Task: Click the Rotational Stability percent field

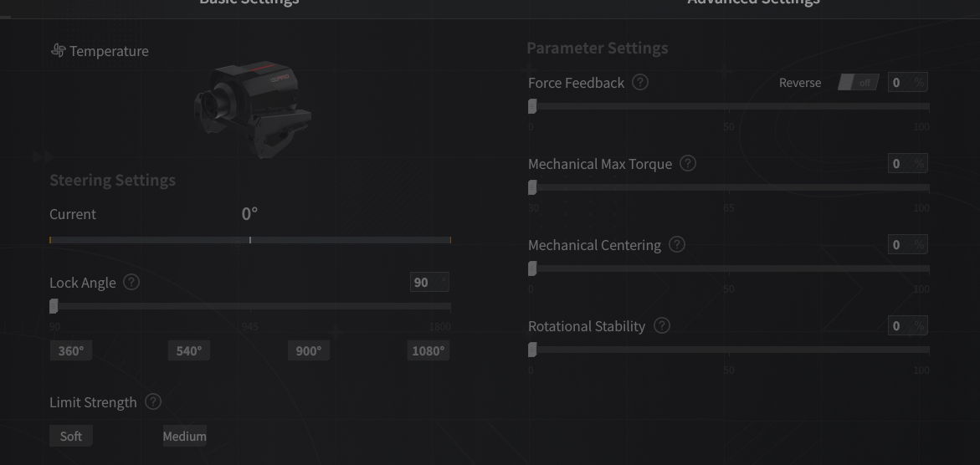Action: pos(907,325)
